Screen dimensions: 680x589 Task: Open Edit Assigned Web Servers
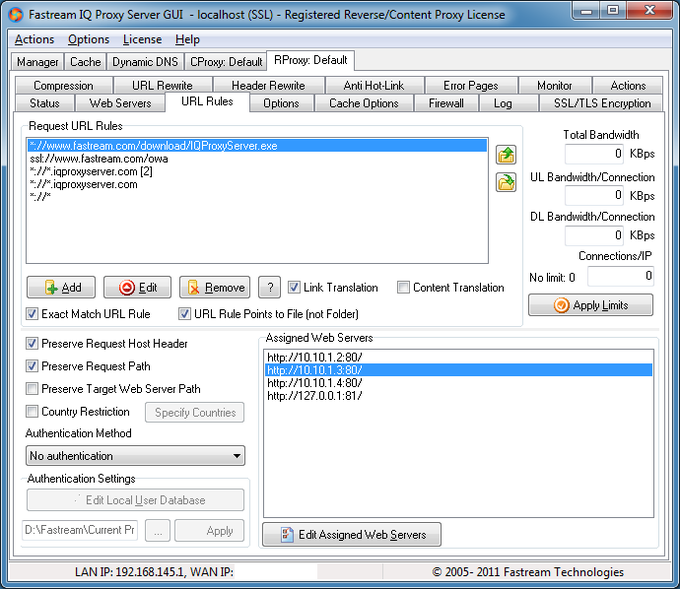click(x=352, y=534)
